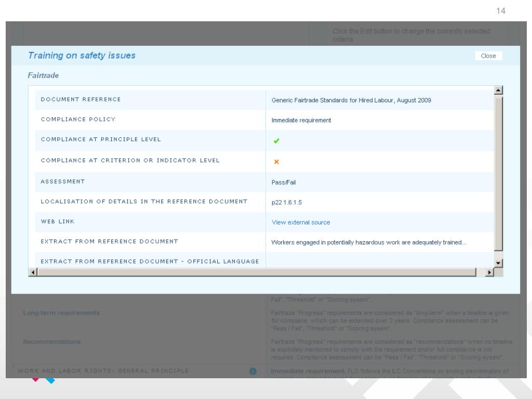Click the blue info icon beside Work and Labor Rights
The width and height of the screenshot is (532, 399).
(253, 371)
